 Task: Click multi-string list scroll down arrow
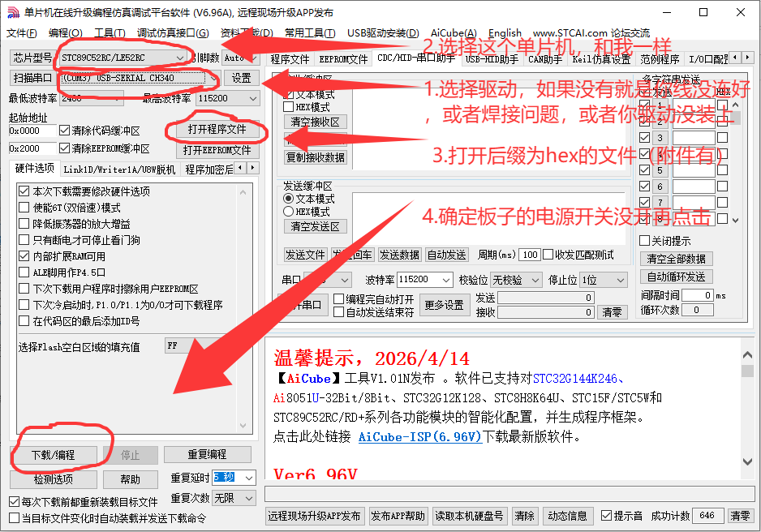(x=735, y=220)
